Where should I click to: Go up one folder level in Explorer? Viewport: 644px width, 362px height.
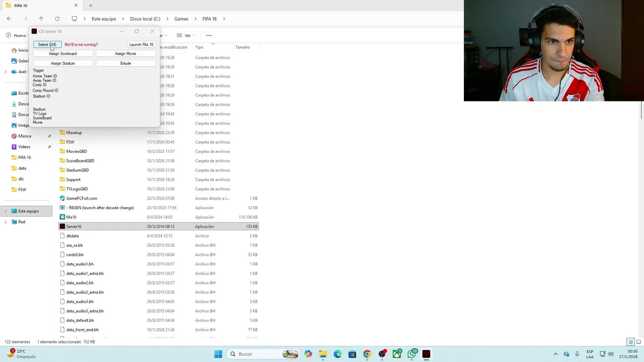pyautogui.click(x=41, y=19)
